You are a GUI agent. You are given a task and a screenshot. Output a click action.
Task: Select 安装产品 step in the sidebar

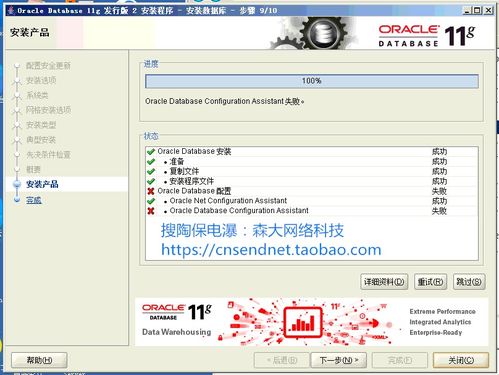tap(42, 184)
